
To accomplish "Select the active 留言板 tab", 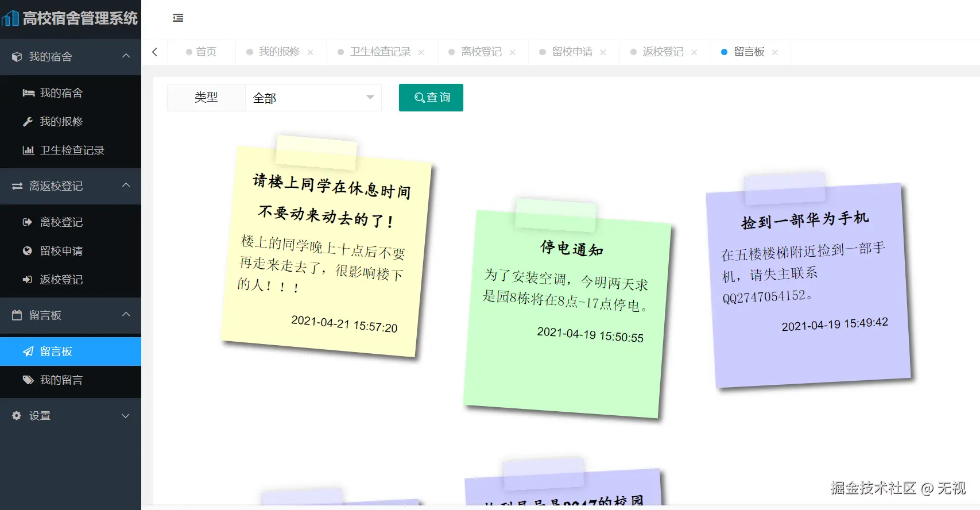I will pyautogui.click(x=749, y=52).
